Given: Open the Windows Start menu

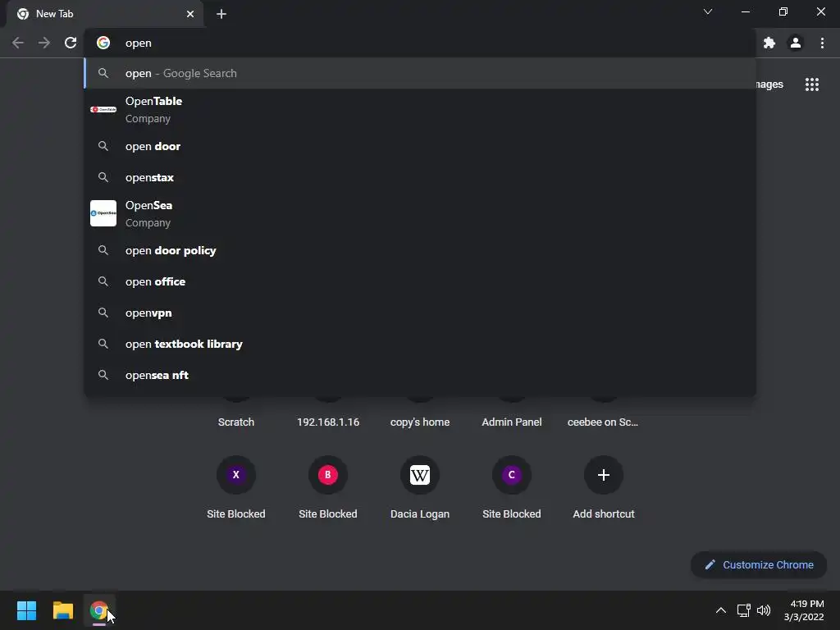Looking at the screenshot, I should pos(26,610).
